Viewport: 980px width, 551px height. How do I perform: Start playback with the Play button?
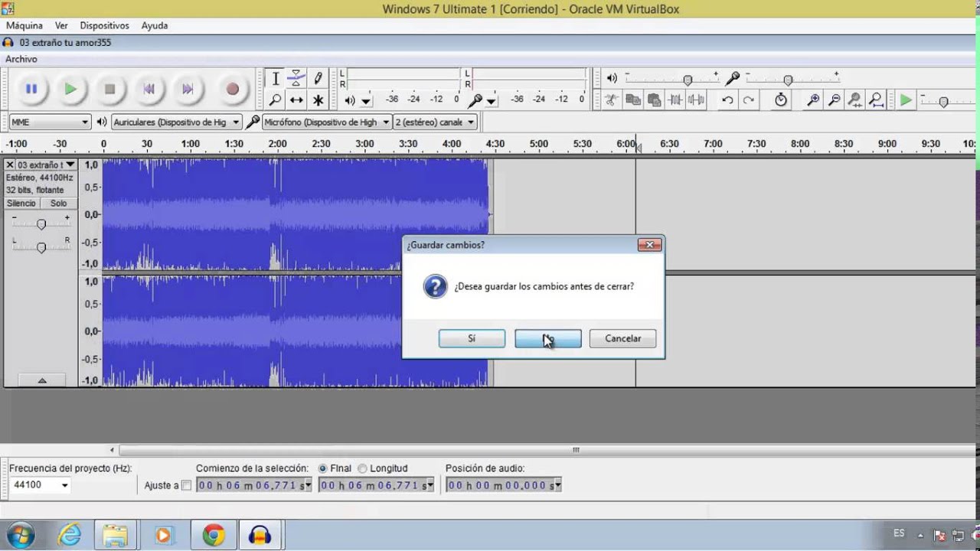70,89
